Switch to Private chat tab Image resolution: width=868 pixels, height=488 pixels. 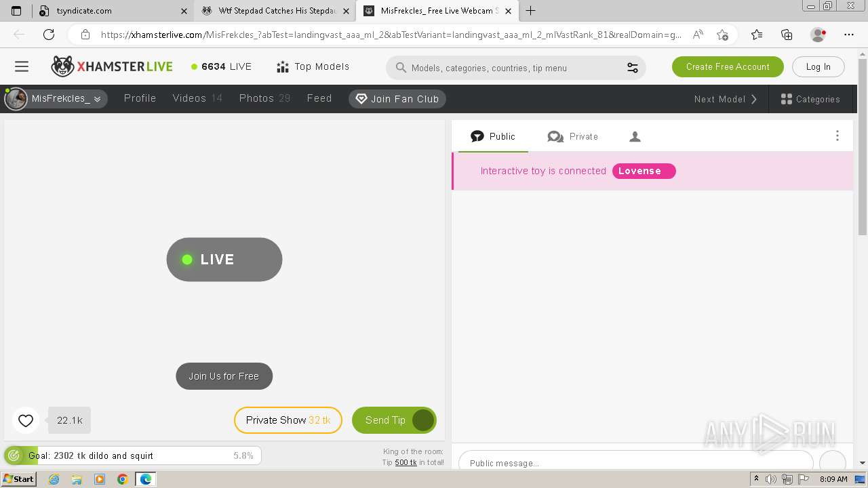(x=572, y=136)
